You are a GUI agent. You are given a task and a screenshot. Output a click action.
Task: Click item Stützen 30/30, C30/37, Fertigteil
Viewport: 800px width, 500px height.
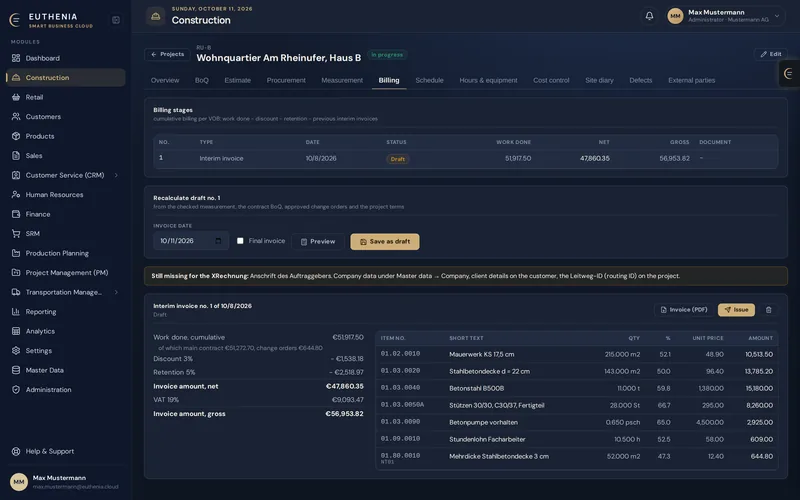(x=577, y=405)
